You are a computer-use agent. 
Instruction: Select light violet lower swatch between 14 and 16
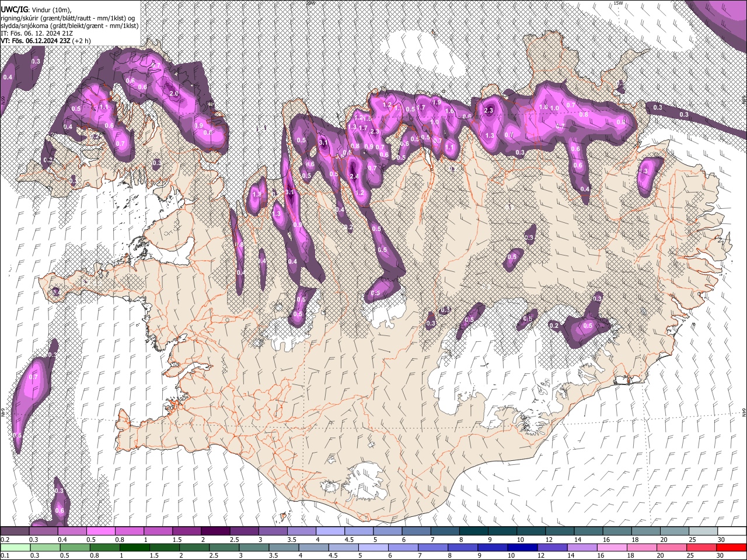click(582, 547)
